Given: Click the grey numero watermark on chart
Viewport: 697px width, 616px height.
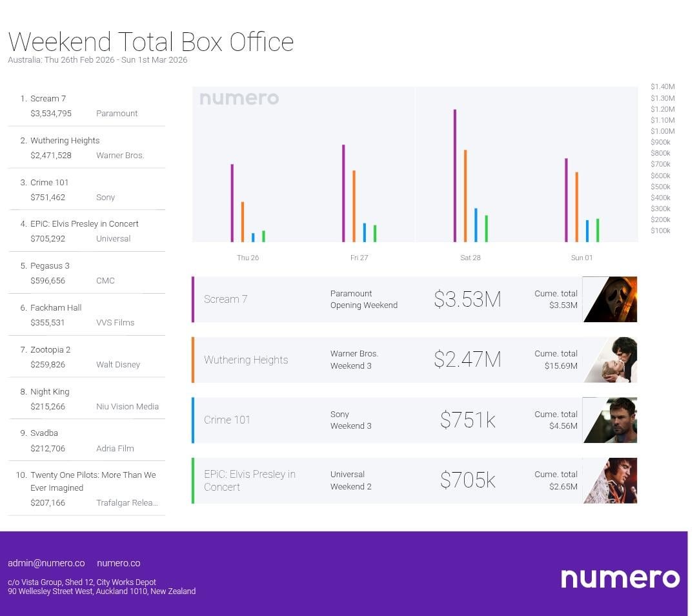Looking at the screenshot, I should [x=239, y=99].
